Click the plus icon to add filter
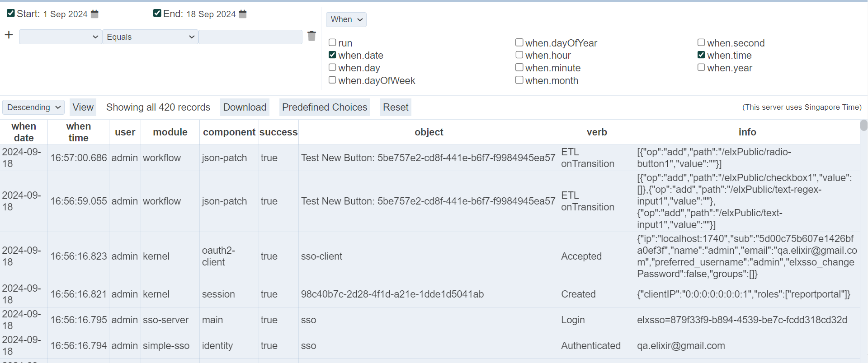This screenshot has width=868, height=363. (x=9, y=35)
